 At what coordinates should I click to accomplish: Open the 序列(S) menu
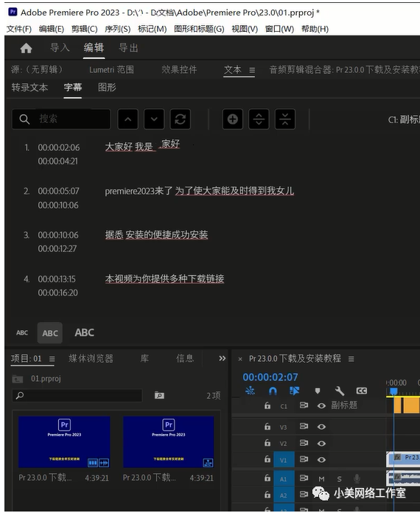pyautogui.click(x=117, y=29)
